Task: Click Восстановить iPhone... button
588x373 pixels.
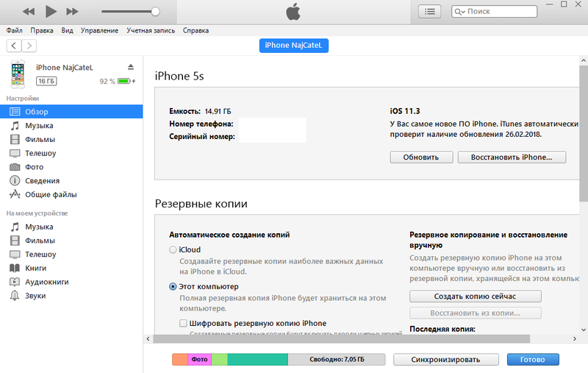Action: tap(512, 157)
